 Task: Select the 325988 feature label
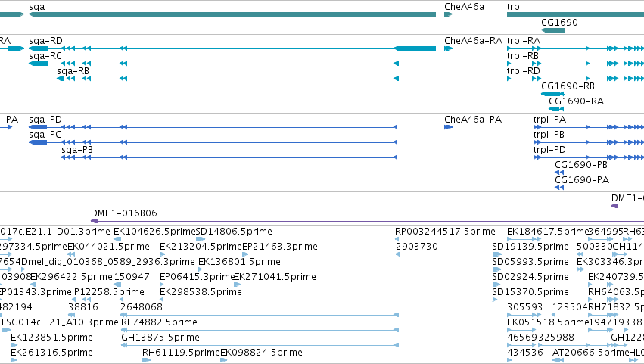557,338
